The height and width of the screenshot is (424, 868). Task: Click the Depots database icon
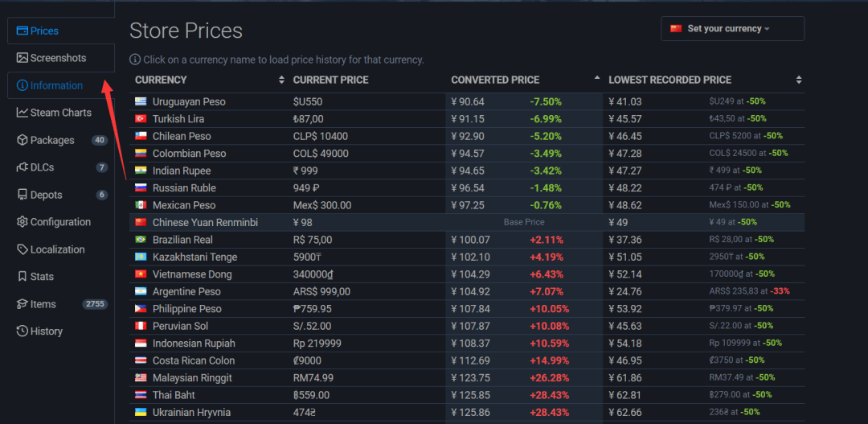tap(23, 195)
